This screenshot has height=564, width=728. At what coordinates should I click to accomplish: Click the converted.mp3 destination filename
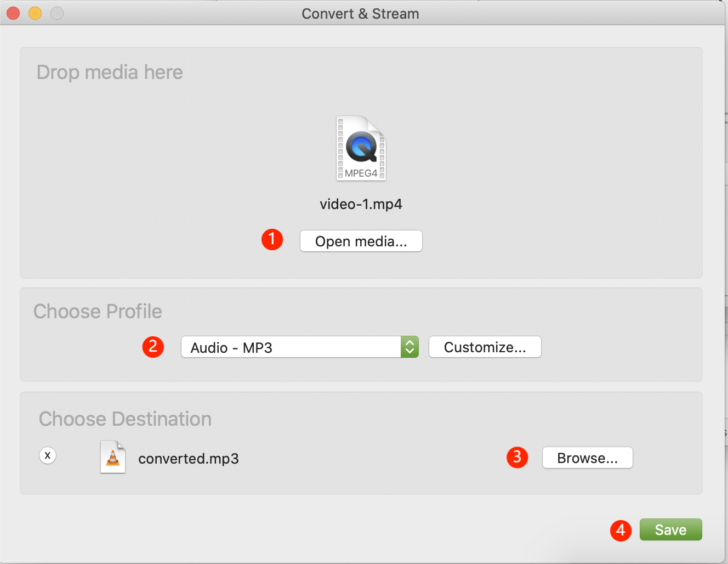(189, 459)
